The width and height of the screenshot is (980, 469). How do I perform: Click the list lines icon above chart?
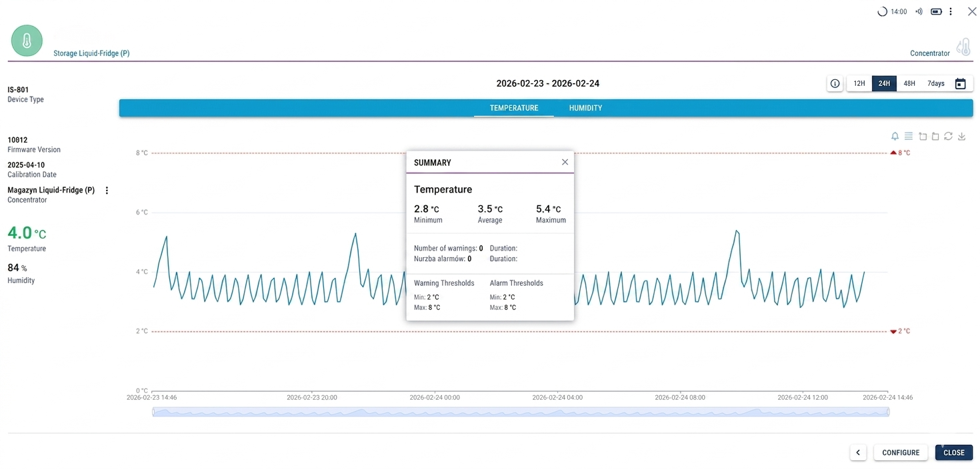pyautogui.click(x=908, y=137)
